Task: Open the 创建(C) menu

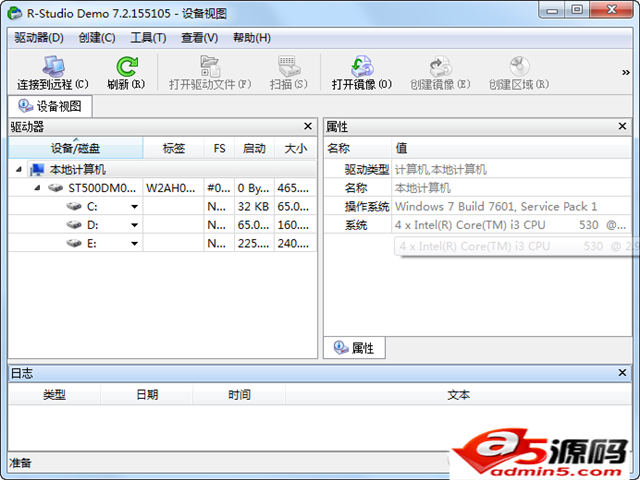Action: (97, 38)
